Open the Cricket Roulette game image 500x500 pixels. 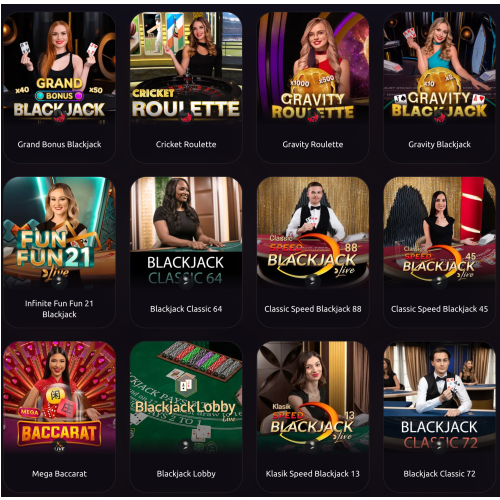point(186,68)
